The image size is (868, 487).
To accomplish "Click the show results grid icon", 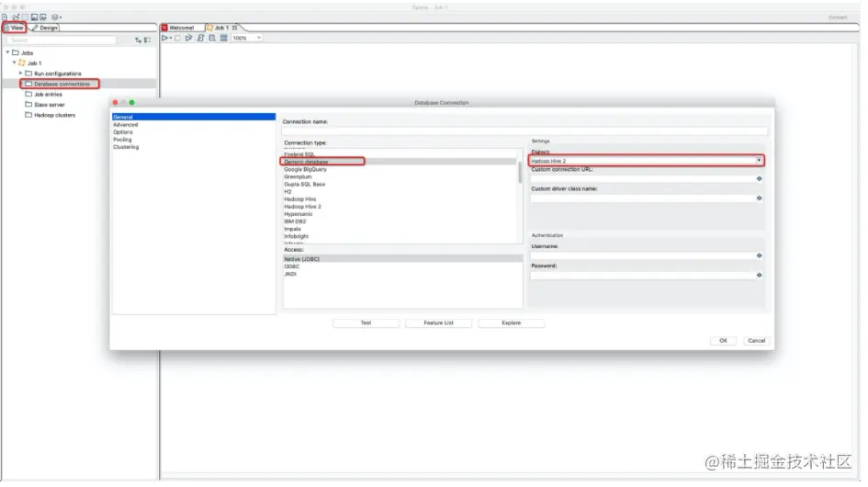I will 223,38.
